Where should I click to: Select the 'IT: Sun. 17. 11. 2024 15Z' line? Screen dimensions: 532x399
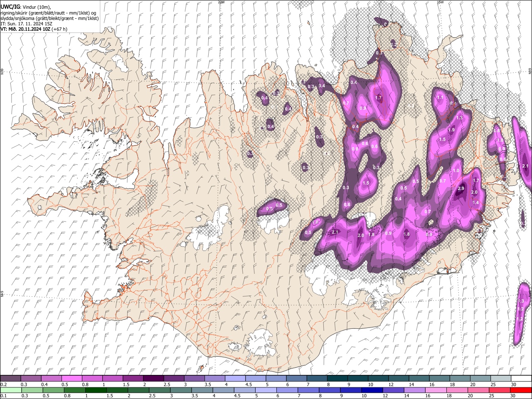(x=27, y=24)
